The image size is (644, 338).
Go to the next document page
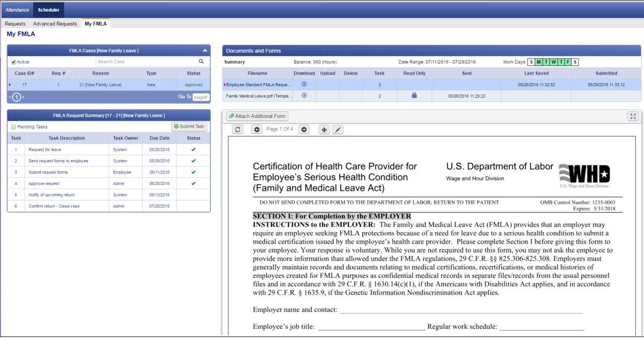304,130
